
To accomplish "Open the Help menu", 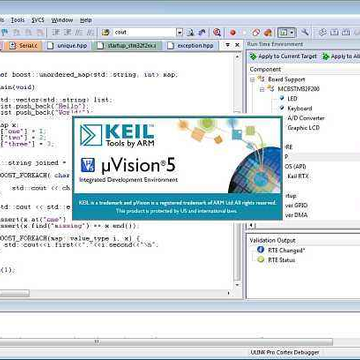I will [86, 20].
